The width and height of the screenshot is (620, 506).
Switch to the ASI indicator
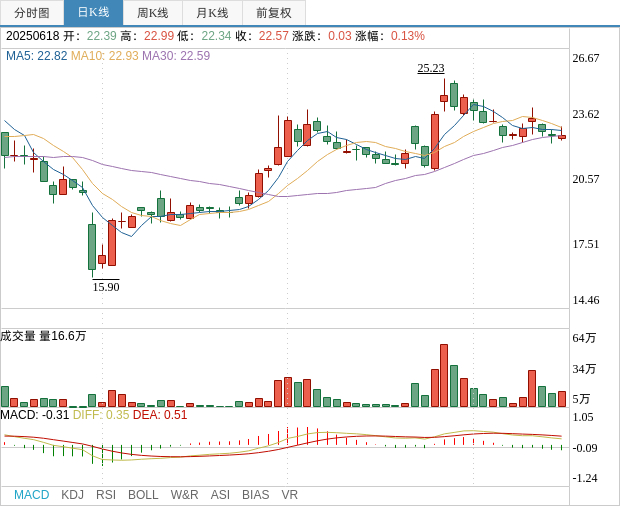coord(220,495)
